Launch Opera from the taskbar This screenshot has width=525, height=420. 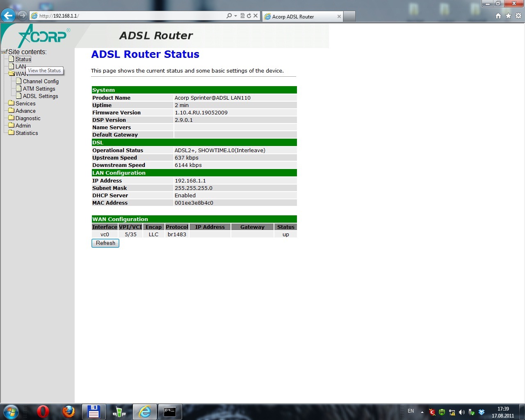pyautogui.click(x=43, y=411)
